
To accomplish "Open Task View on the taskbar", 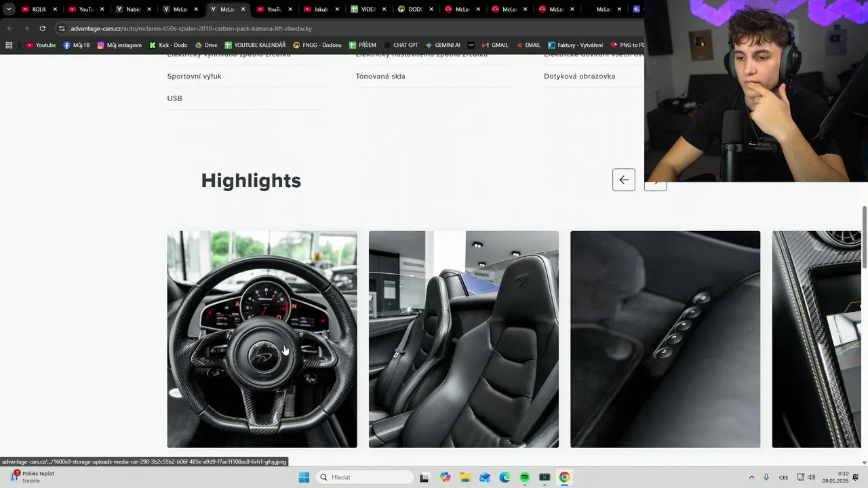I will tap(425, 477).
